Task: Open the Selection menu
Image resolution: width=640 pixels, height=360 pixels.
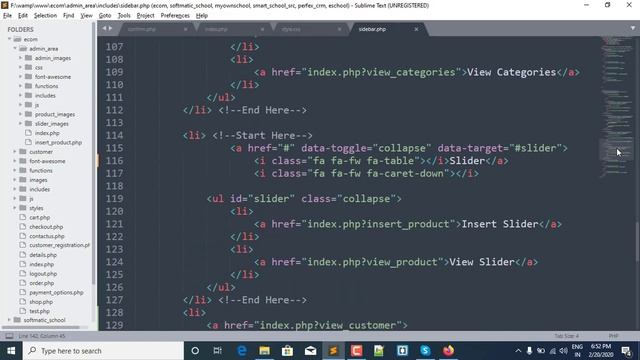Action: coord(45,16)
